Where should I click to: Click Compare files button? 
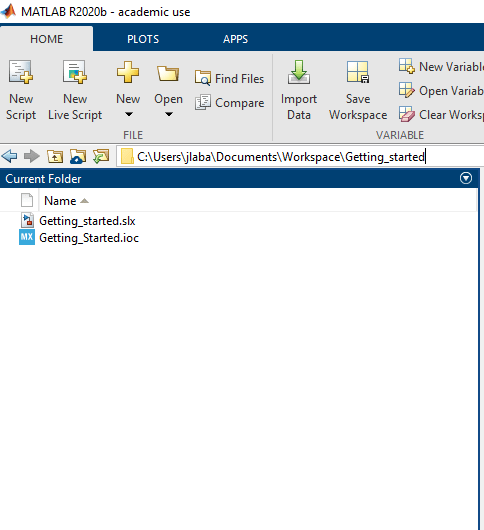pyautogui.click(x=229, y=103)
